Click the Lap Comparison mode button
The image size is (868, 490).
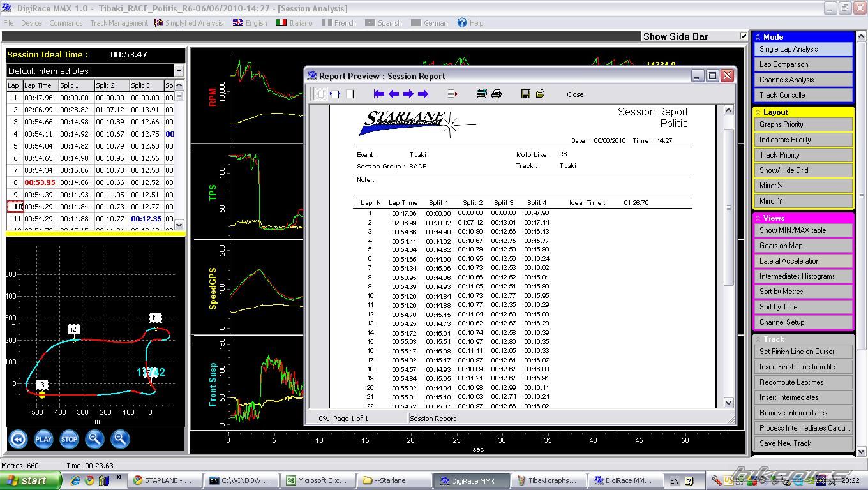(x=803, y=64)
